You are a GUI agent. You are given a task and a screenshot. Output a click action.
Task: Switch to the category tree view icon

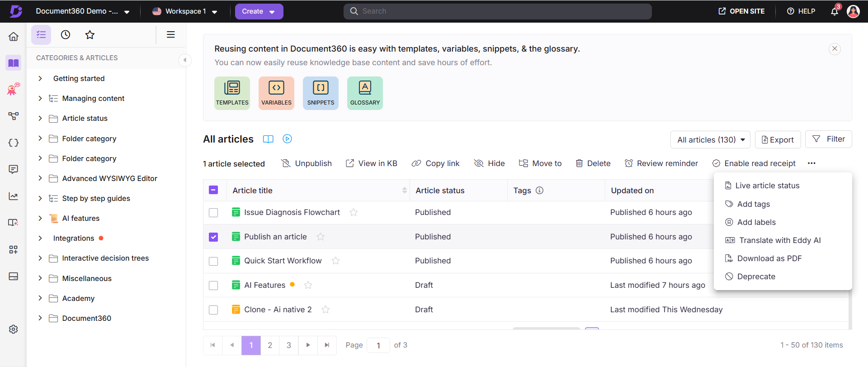(x=41, y=35)
